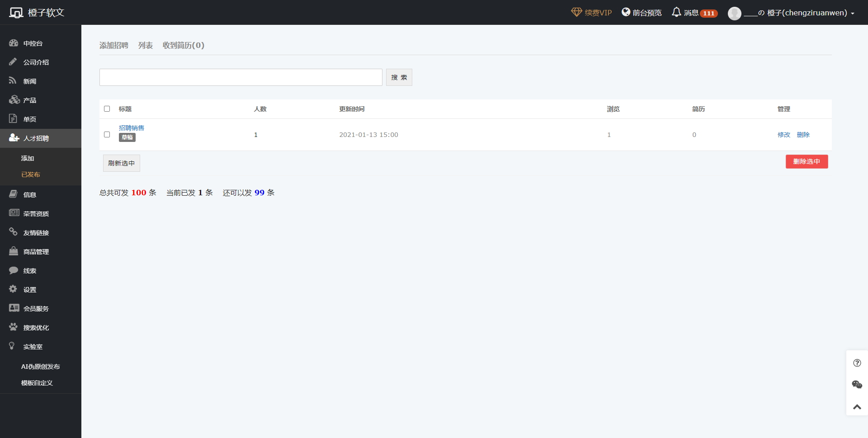The width and height of the screenshot is (868, 438).
Task: Click the 设置 gear icon
Action: tap(13, 289)
